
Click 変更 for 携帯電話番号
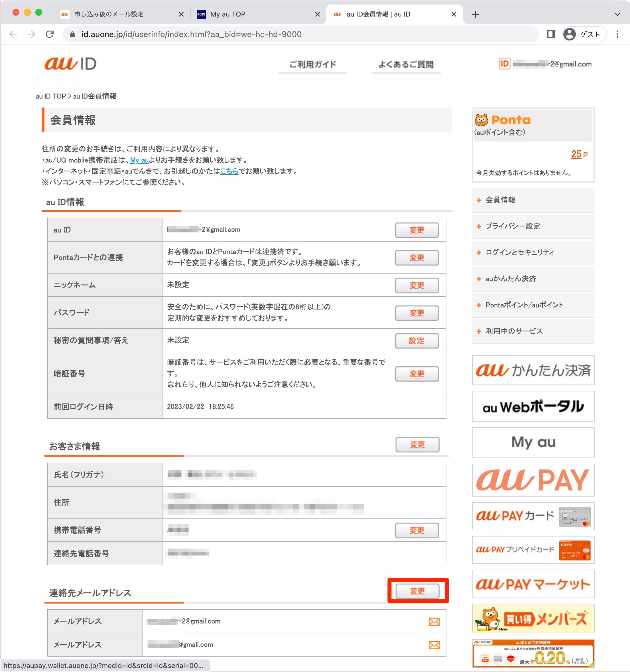[x=417, y=530]
